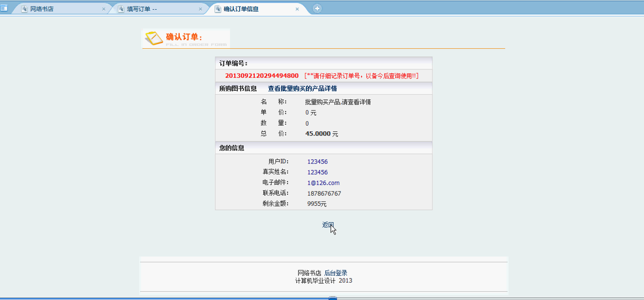Click the phone number 1878676767
This screenshot has width=644, height=300.
point(324,194)
